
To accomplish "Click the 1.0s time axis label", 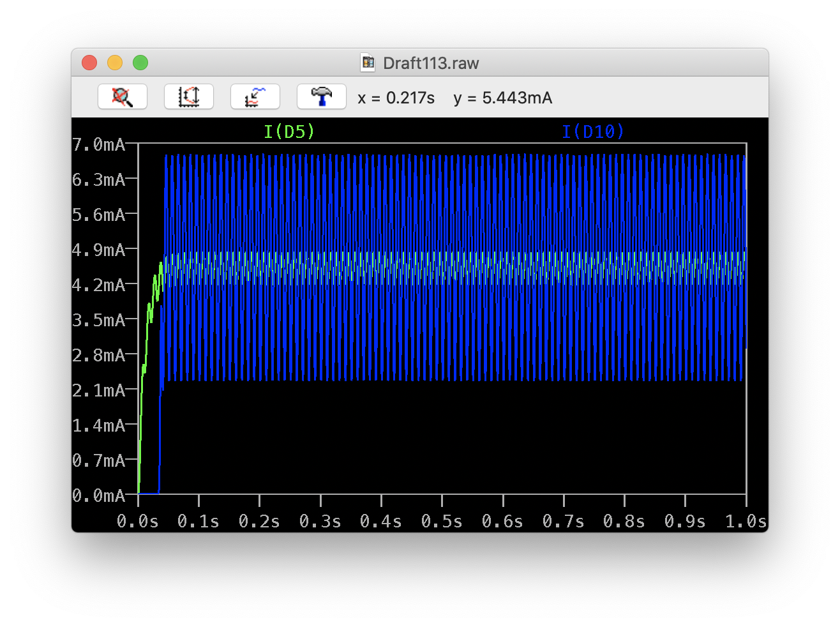I will [x=746, y=522].
